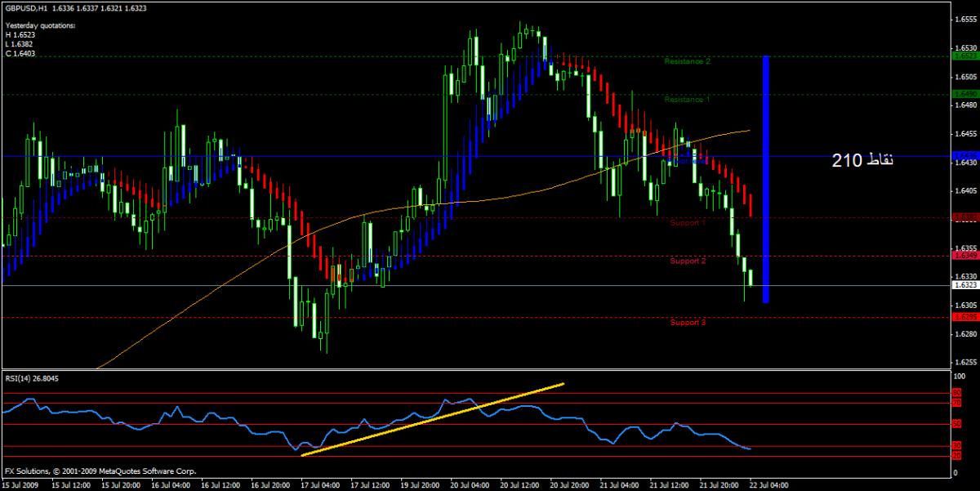The width and height of the screenshot is (980, 491).
Task: Click the green 1.6523 price tag
Action: 964,56
